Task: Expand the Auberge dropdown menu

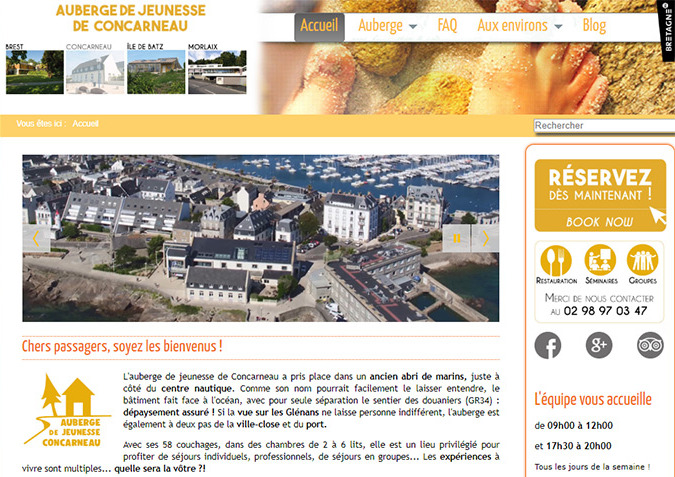Action: point(388,25)
